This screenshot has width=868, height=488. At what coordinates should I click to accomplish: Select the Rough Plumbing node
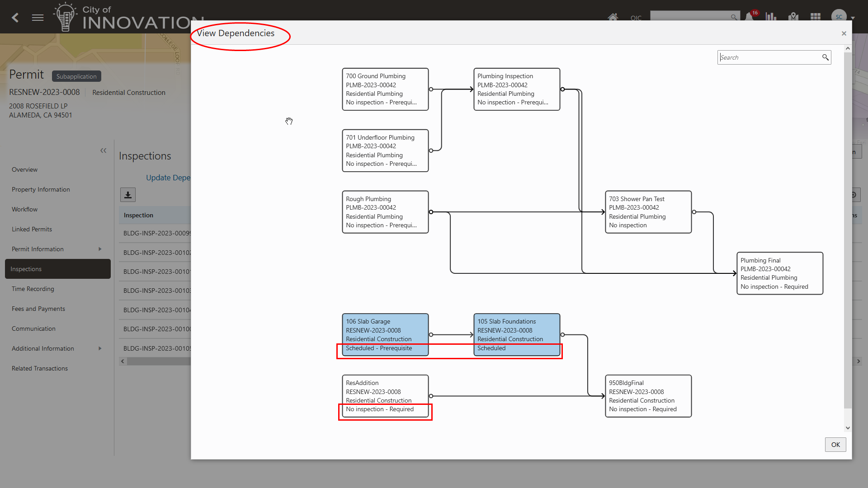pos(385,212)
